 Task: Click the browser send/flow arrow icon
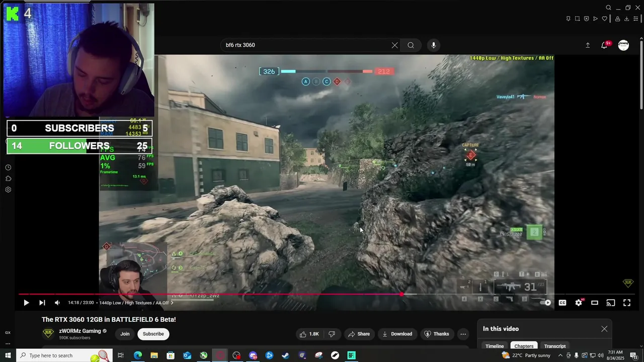[x=595, y=19]
